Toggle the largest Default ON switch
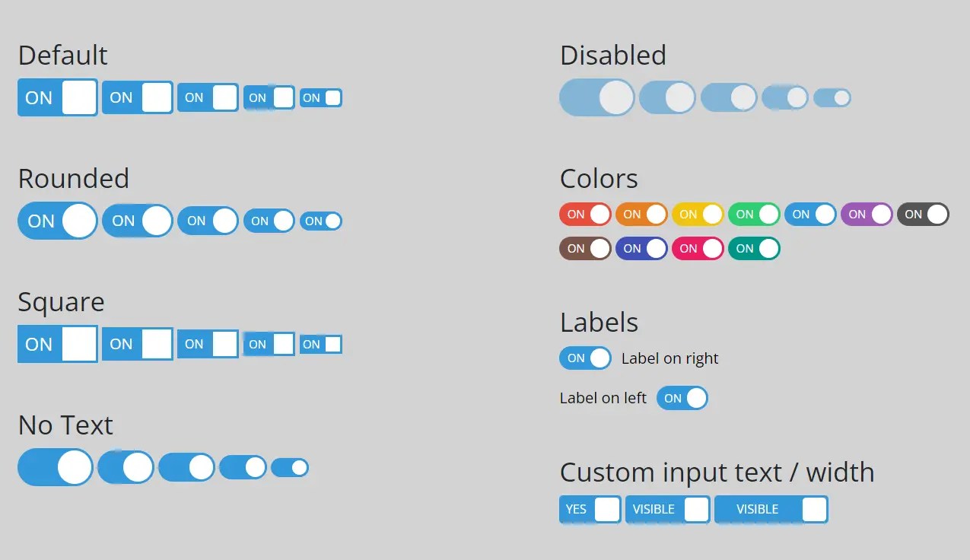This screenshot has width=970, height=560. click(x=57, y=97)
